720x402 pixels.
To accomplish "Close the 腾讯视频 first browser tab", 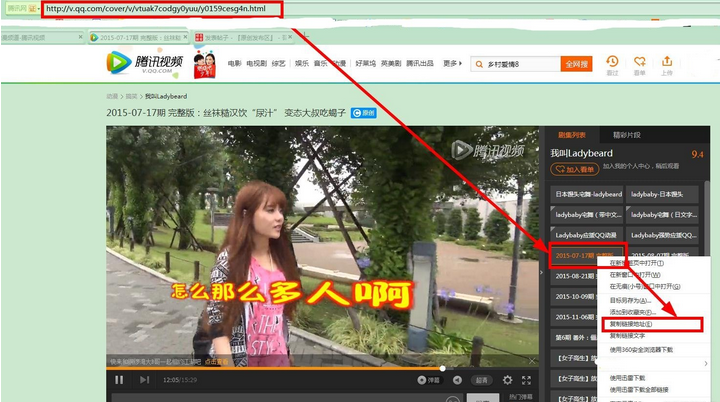I will [x=80, y=37].
